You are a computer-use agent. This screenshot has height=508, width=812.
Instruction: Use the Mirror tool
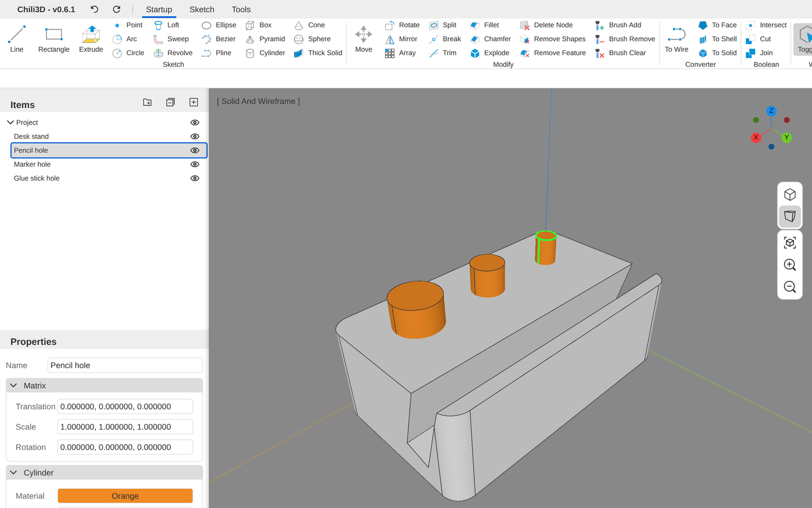(x=401, y=39)
